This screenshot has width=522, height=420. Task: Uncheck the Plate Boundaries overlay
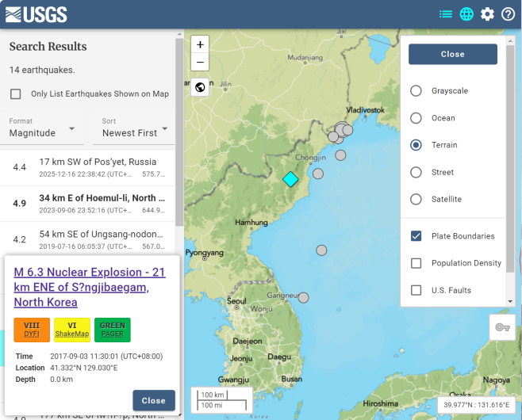point(416,236)
